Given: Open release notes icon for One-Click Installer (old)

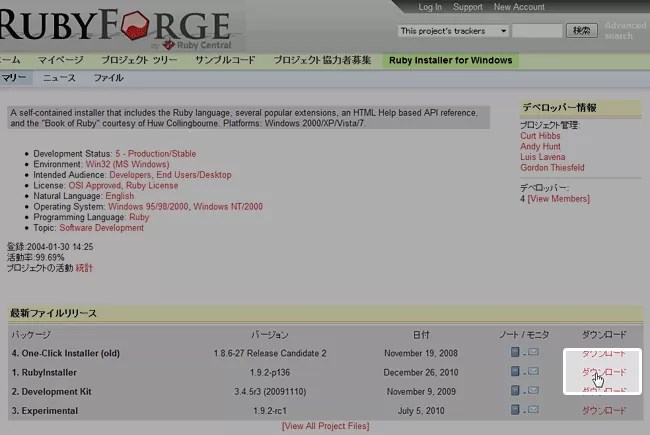Looking at the screenshot, I should 515,352.
